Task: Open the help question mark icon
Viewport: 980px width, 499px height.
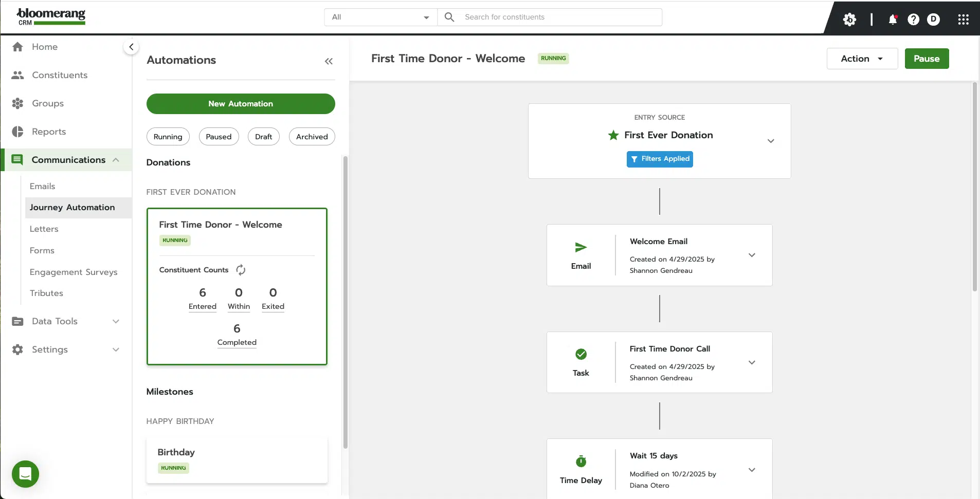Action: 913,19
